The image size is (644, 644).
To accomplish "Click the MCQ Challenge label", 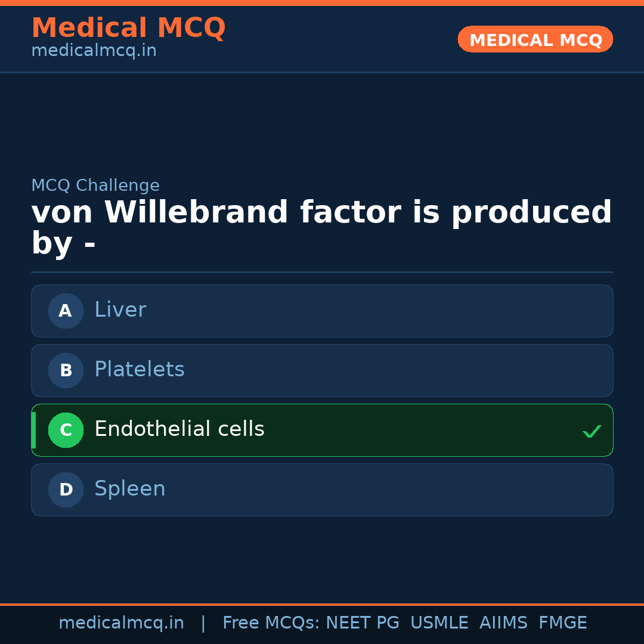I will (95, 185).
